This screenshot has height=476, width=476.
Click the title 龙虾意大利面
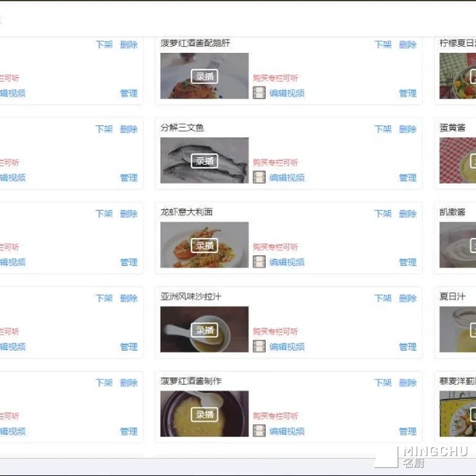pos(186,212)
